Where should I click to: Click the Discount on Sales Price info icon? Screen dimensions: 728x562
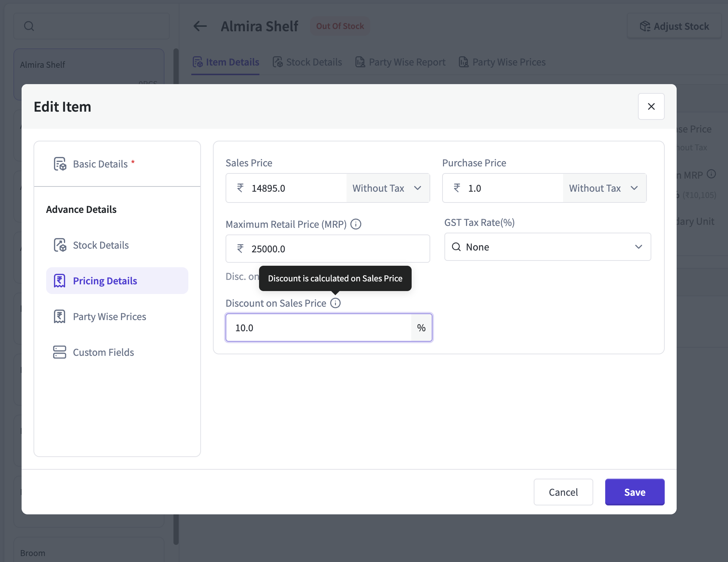(x=335, y=303)
